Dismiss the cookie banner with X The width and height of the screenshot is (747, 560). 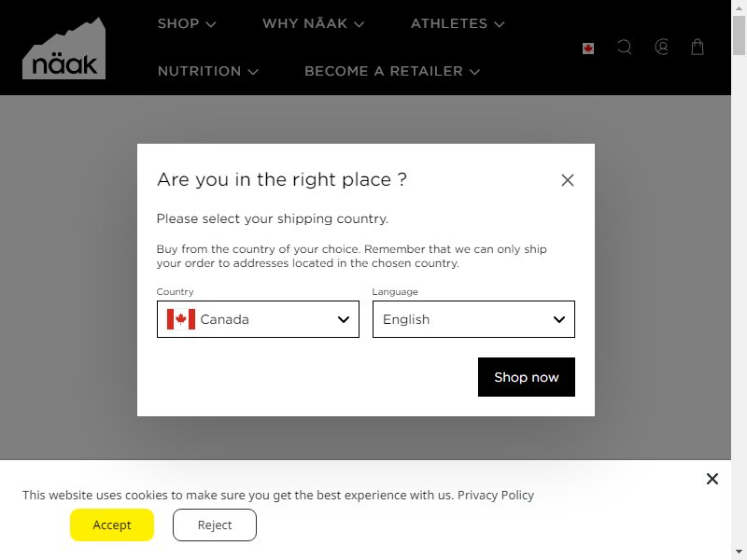pos(712,479)
